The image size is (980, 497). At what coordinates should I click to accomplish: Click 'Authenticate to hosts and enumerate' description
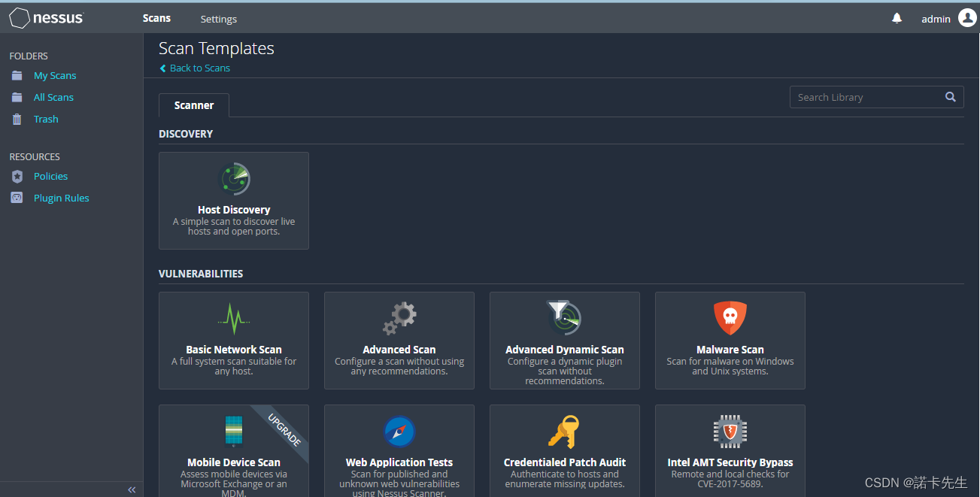[x=565, y=479]
